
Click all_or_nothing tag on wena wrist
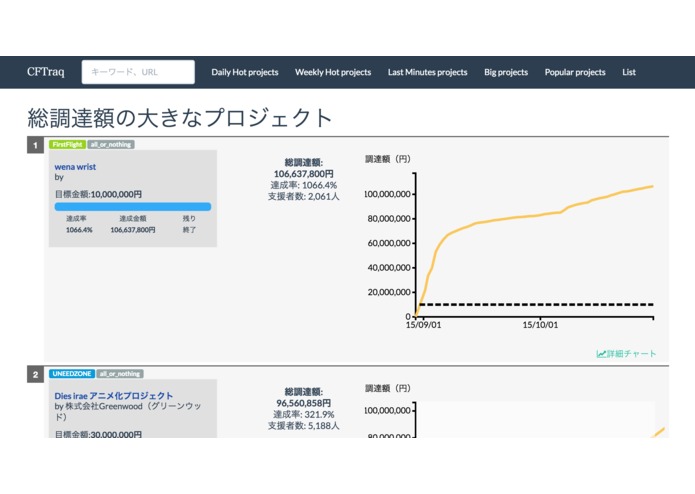(111, 144)
